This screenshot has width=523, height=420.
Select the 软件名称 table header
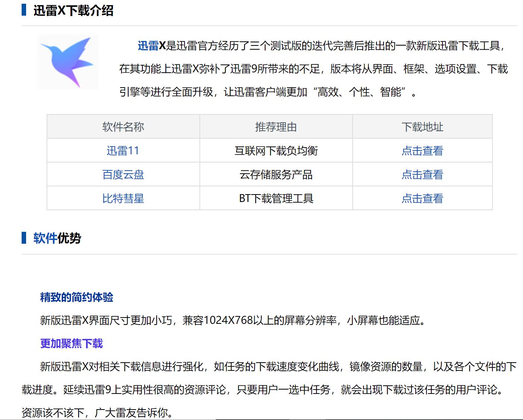tap(123, 127)
